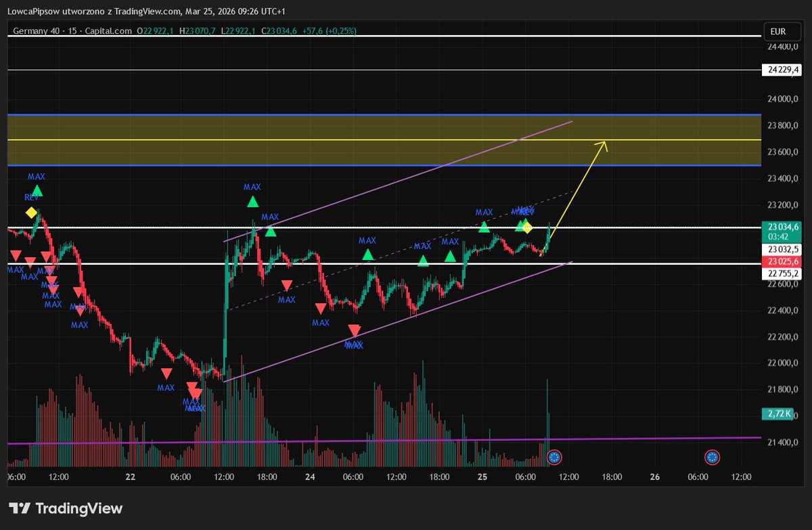
Task: Click the red 23 025,6 price label
Action: [783, 261]
